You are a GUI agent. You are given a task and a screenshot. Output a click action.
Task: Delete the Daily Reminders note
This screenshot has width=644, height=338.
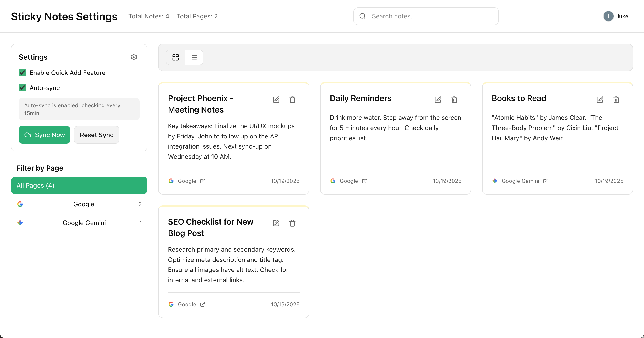coord(454,100)
